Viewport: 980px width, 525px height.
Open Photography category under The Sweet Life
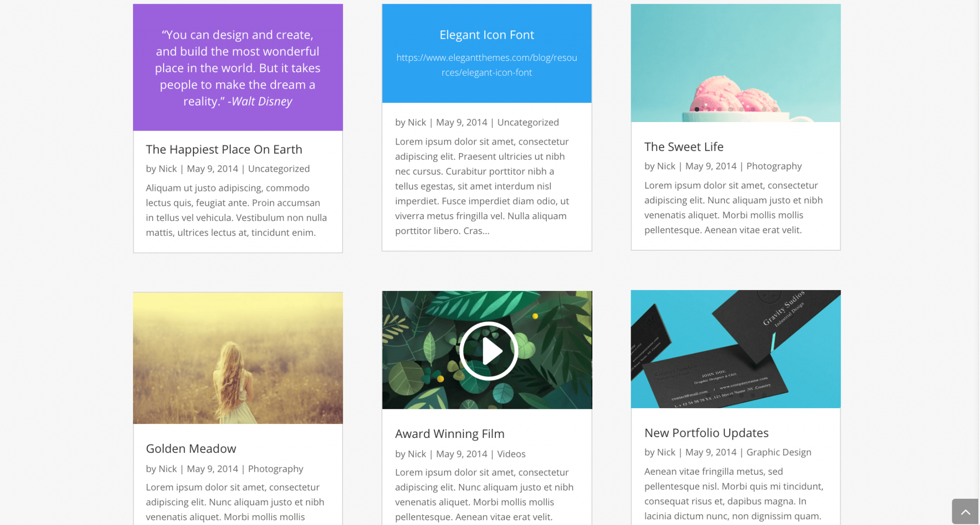point(774,166)
